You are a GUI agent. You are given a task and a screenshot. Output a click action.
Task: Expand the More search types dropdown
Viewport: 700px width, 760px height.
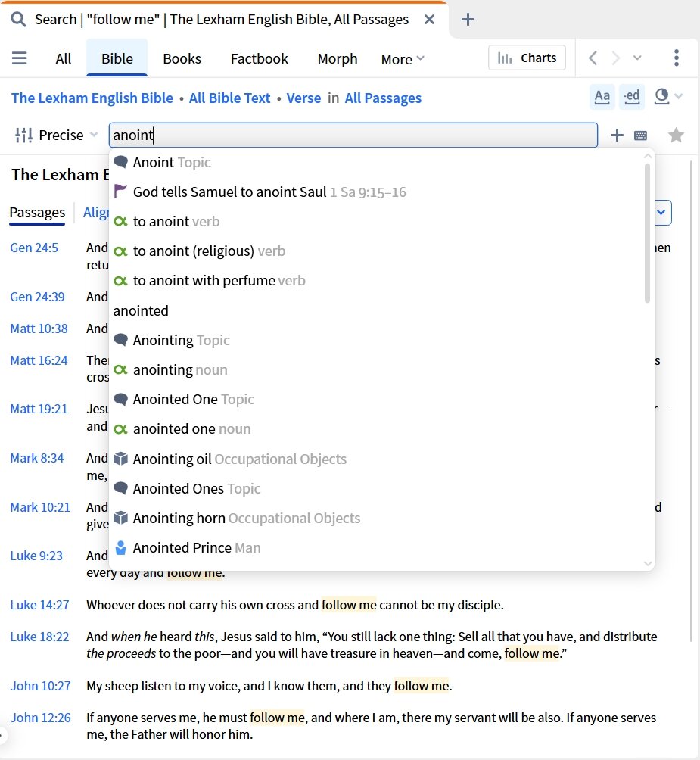pyautogui.click(x=403, y=59)
